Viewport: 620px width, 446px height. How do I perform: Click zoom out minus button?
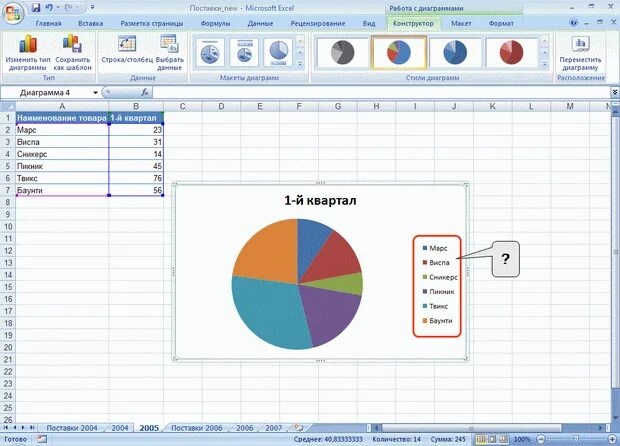[x=541, y=439]
